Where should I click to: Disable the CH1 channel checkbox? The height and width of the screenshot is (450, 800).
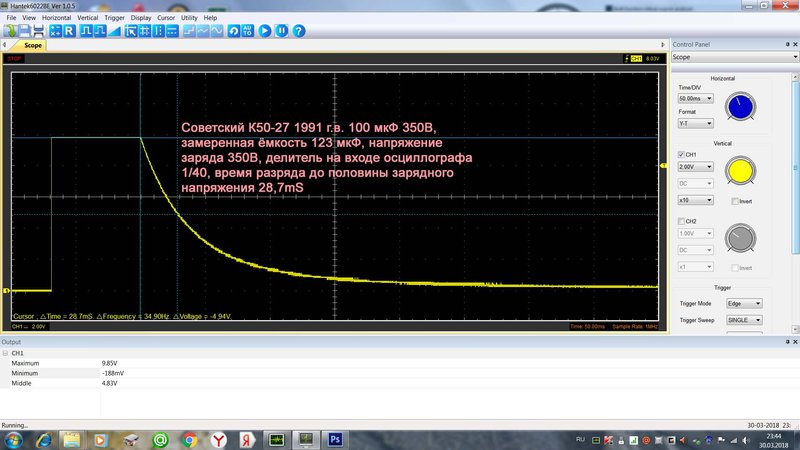[681, 155]
